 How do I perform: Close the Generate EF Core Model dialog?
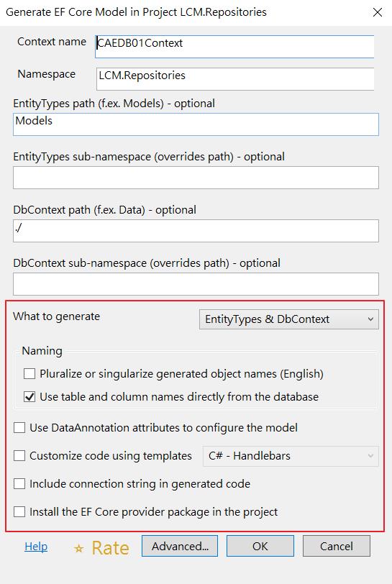tap(378, 12)
